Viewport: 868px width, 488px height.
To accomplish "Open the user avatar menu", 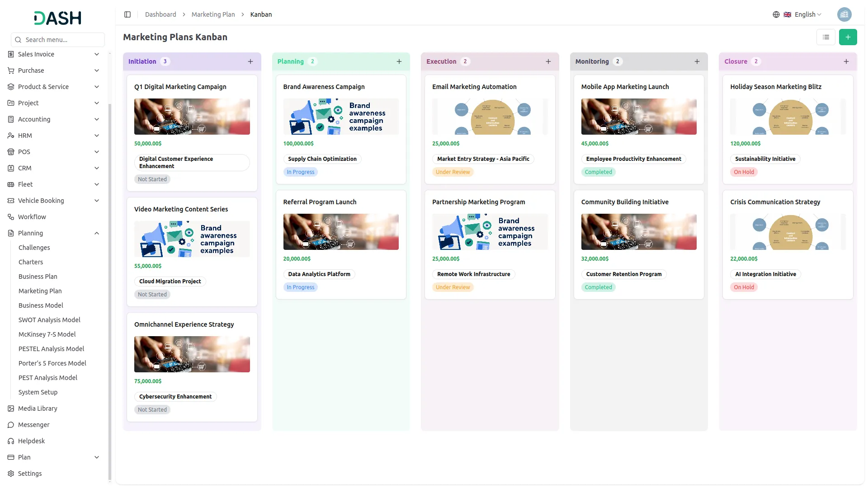I will click(844, 14).
